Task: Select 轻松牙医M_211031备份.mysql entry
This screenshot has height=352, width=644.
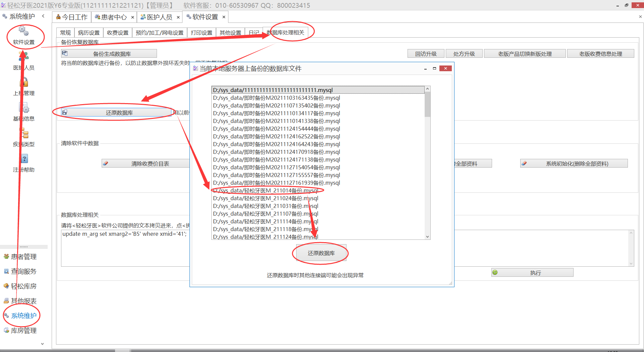Action: [318, 206]
